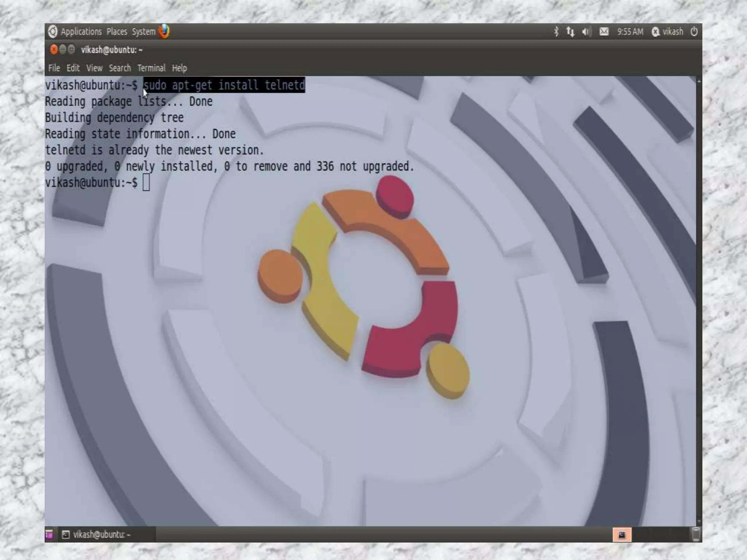Open the terminal File menu
This screenshot has width=747, height=560.
(54, 68)
